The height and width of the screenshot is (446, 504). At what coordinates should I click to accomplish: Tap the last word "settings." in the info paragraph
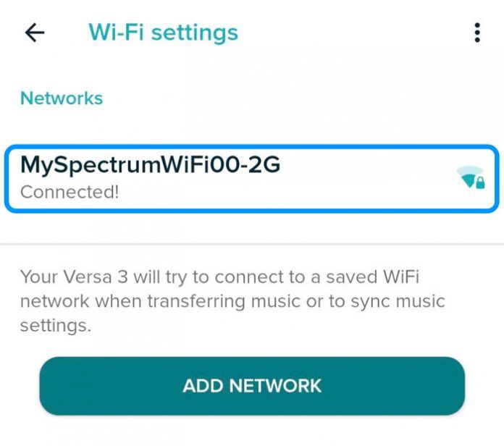[x=55, y=325]
